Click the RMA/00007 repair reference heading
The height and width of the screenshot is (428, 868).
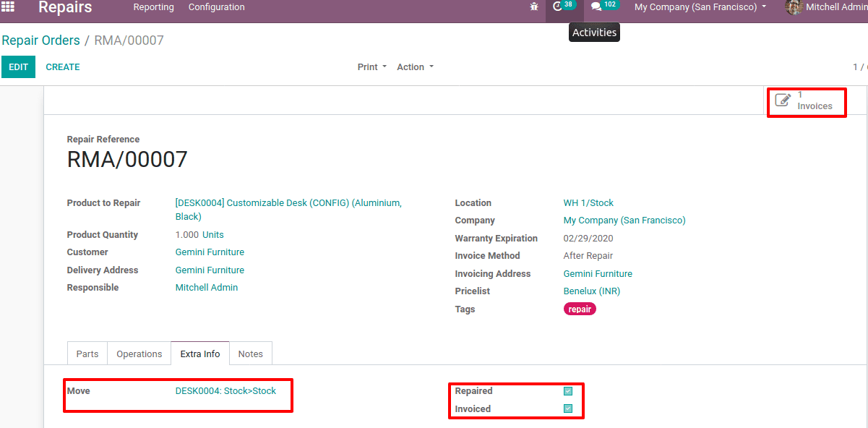coord(127,159)
